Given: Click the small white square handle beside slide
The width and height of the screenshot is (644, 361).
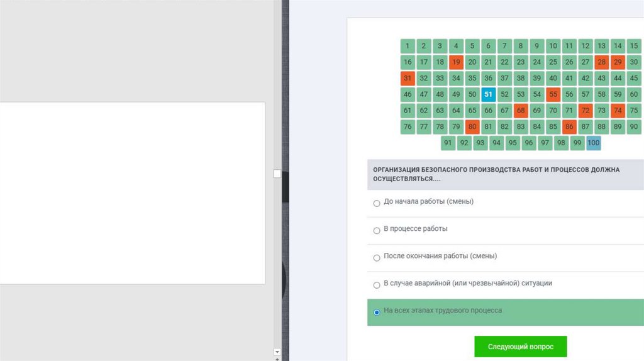Looking at the screenshot, I should (277, 174).
